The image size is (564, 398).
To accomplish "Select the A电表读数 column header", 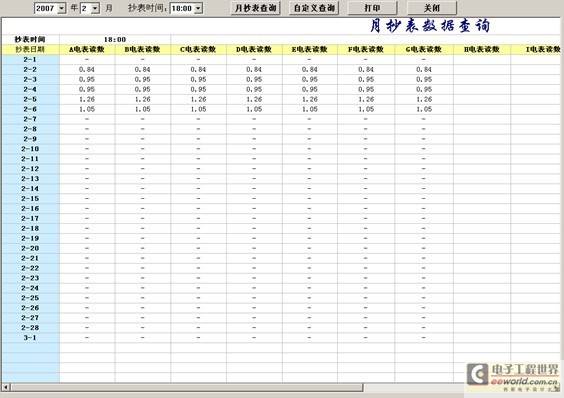I will [87, 49].
